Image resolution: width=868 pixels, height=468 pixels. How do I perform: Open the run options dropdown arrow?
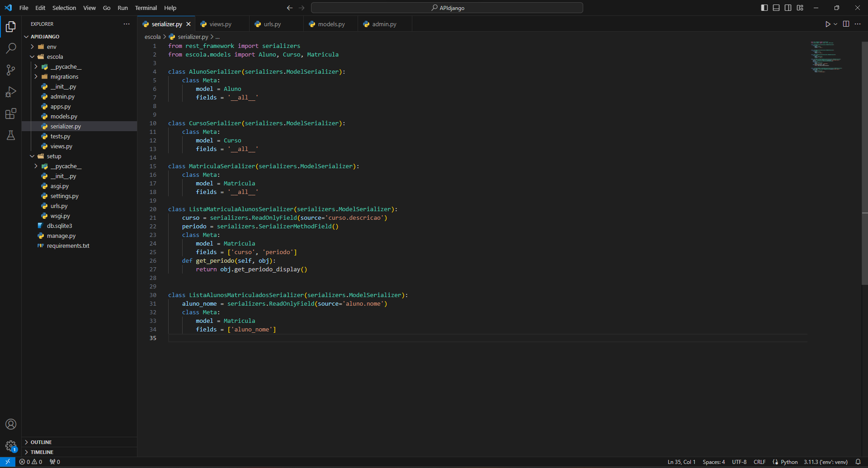(835, 24)
